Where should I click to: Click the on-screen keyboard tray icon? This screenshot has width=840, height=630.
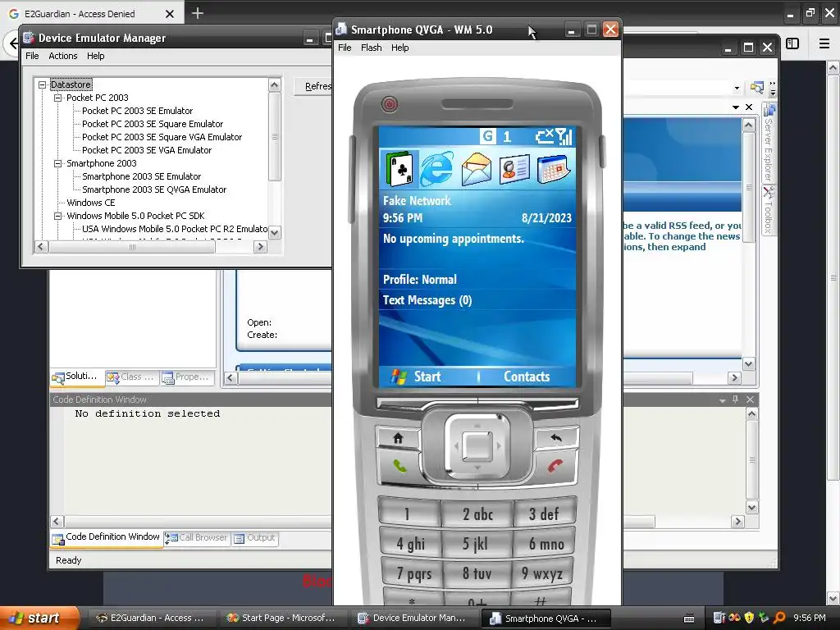(x=689, y=619)
